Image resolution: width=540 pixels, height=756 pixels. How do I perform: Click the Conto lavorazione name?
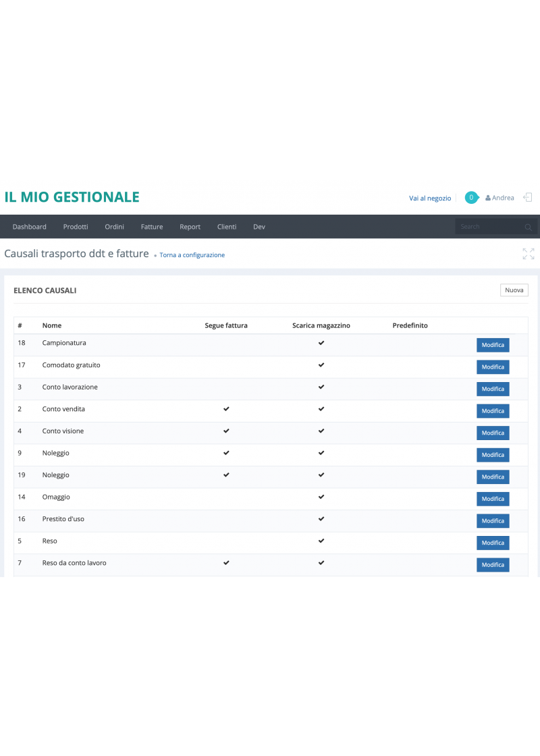pyautogui.click(x=70, y=387)
